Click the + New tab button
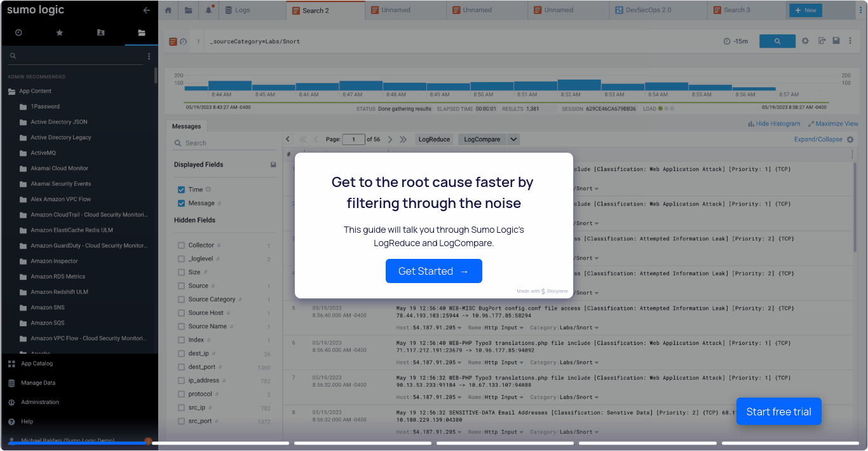This screenshot has width=868, height=451. [x=806, y=10]
